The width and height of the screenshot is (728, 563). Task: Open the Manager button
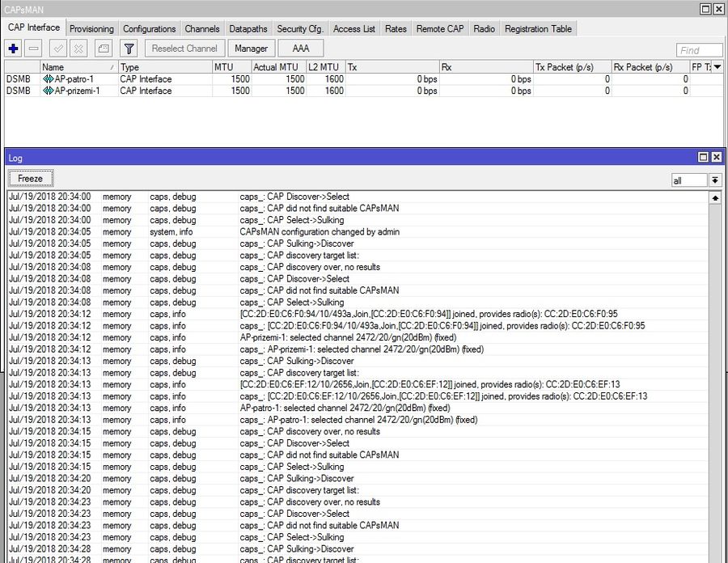coord(252,49)
